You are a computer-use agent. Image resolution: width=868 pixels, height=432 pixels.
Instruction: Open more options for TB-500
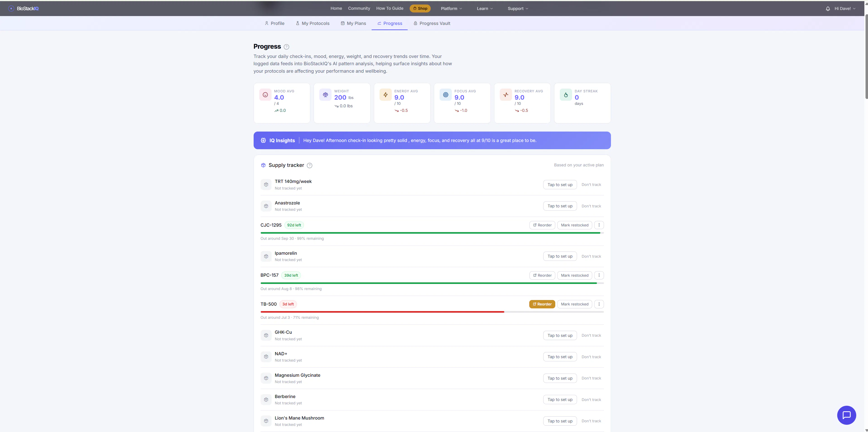(599, 304)
